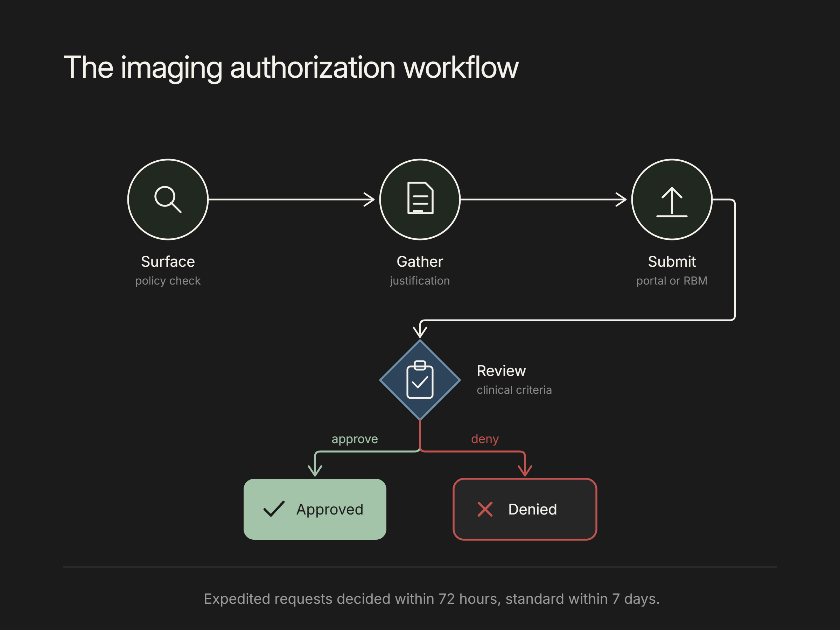Click the magnifying glass Surface icon
The image size is (840, 630).
(x=168, y=199)
